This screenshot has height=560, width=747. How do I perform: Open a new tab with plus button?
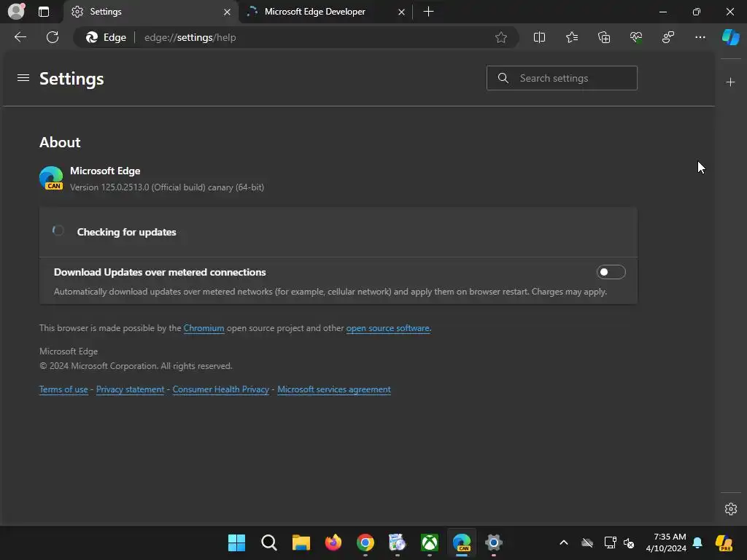[x=428, y=12]
